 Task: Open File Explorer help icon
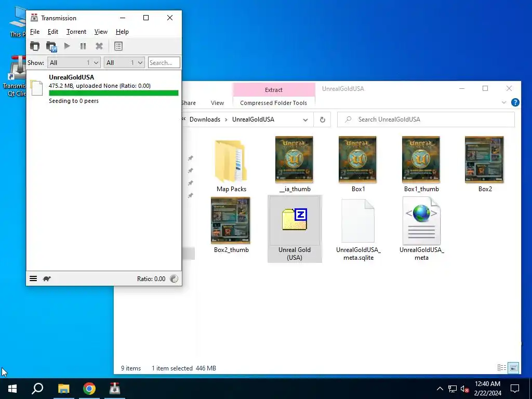point(515,102)
